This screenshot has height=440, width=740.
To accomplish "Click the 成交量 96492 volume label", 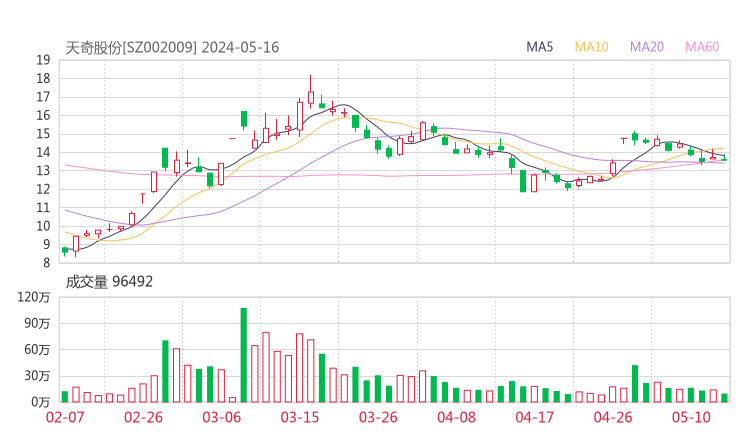I will point(109,282).
